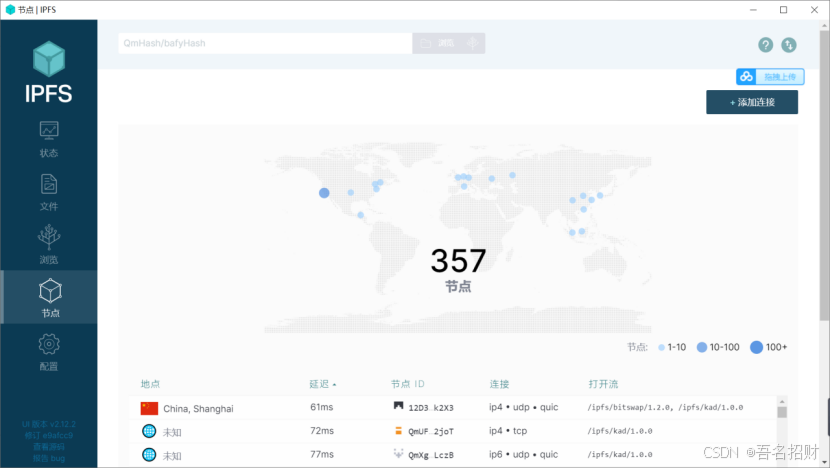831x468 pixels.
Task: Open the 报告 bug link
Action: click(x=49, y=458)
